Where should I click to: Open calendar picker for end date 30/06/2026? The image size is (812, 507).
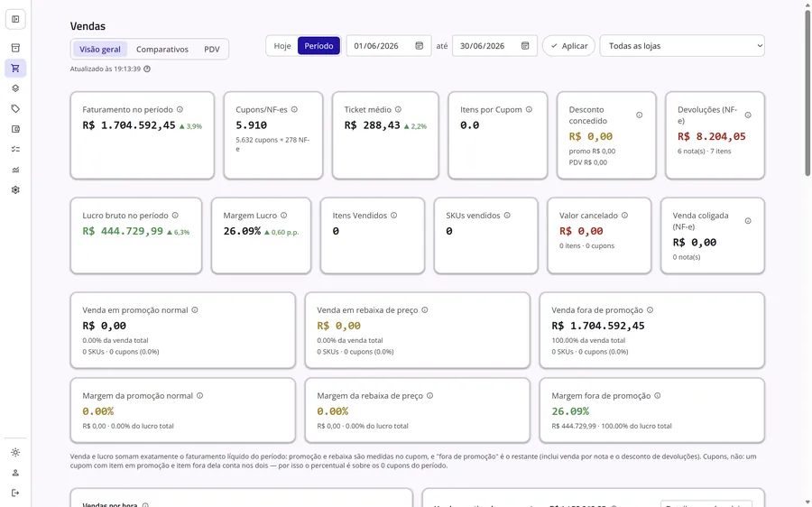click(524, 46)
